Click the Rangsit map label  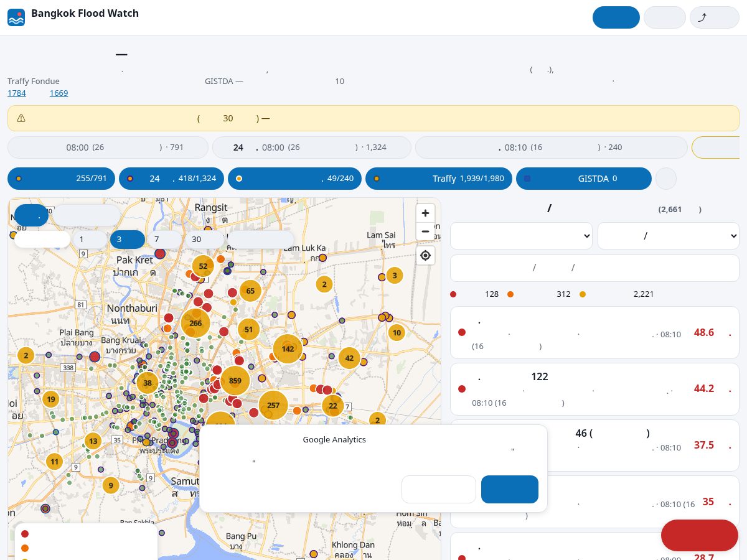pos(211,207)
